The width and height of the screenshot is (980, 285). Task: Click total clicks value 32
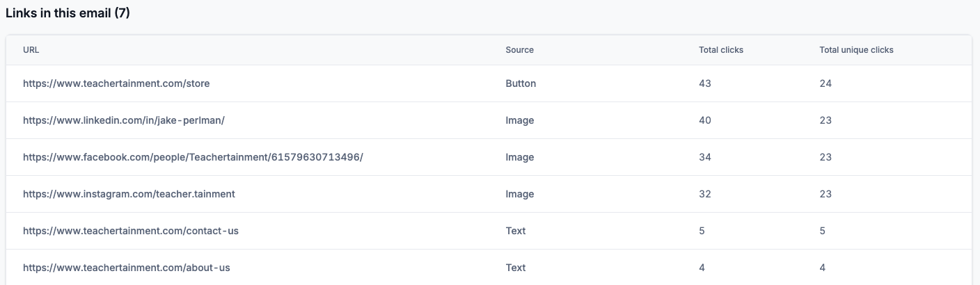point(705,194)
